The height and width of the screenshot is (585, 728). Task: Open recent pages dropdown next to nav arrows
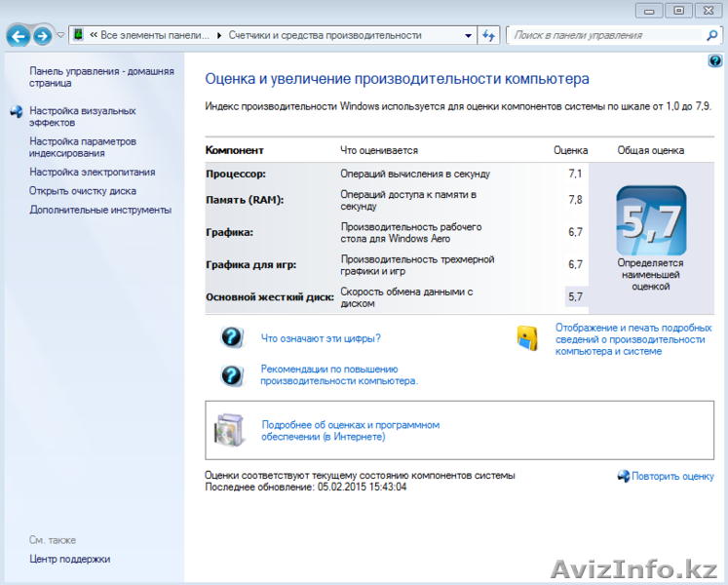[60, 35]
